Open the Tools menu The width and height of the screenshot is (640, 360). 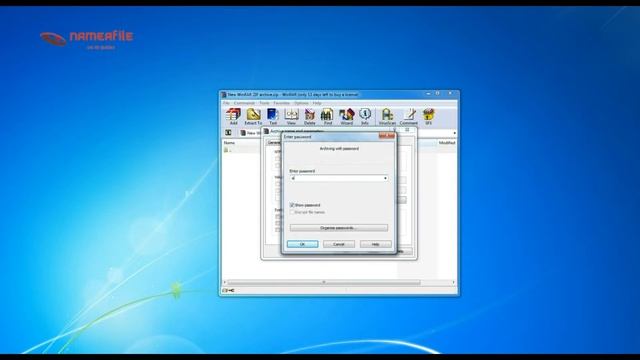(264, 103)
